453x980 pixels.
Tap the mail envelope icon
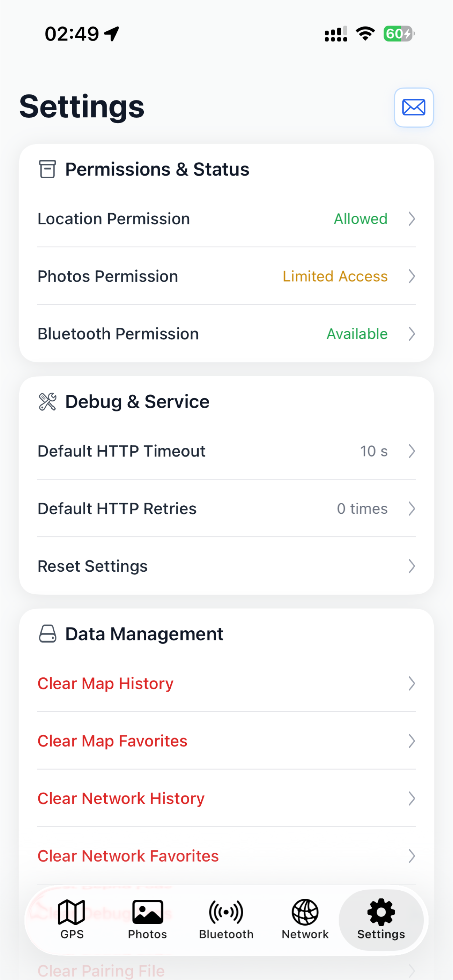click(x=414, y=107)
